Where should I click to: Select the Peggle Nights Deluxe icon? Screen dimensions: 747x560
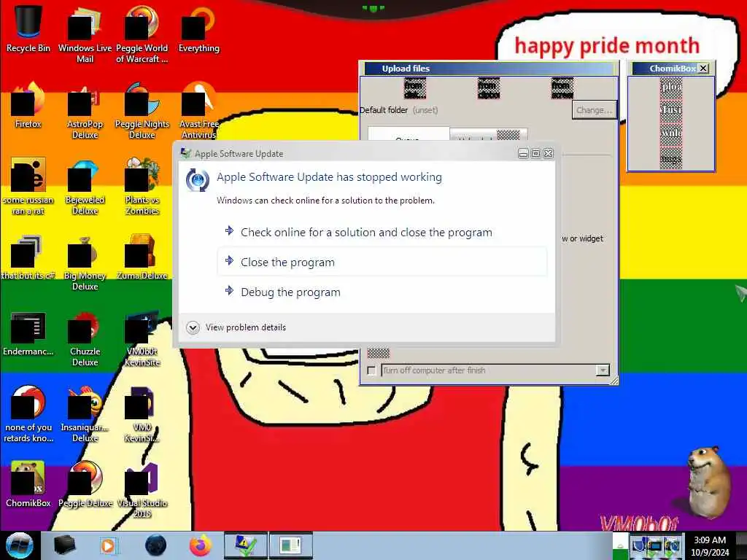tap(142, 109)
